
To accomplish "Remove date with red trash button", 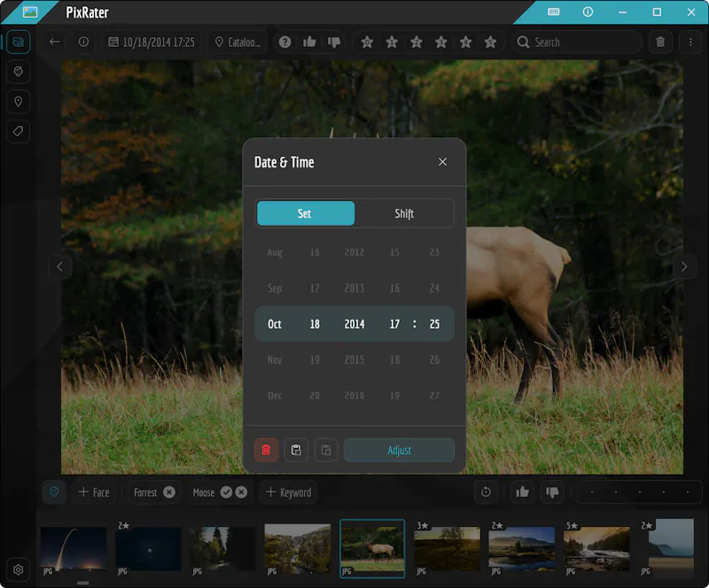I will point(266,450).
